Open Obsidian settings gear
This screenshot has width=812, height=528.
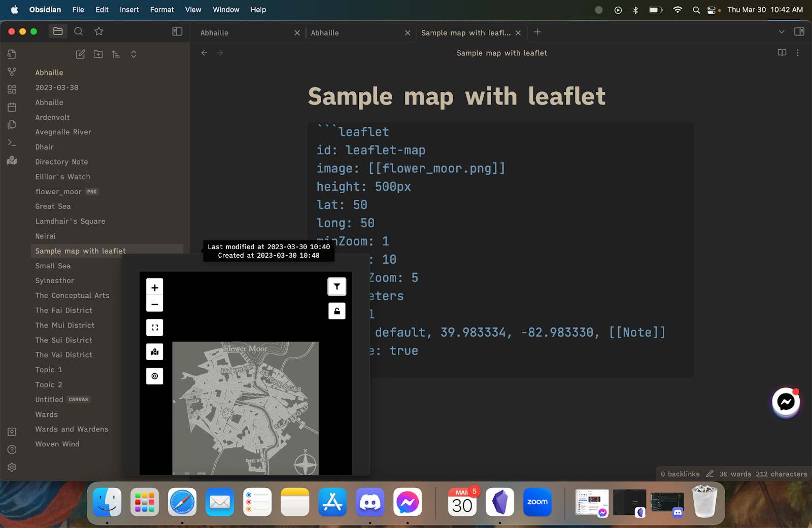tap(12, 467)
